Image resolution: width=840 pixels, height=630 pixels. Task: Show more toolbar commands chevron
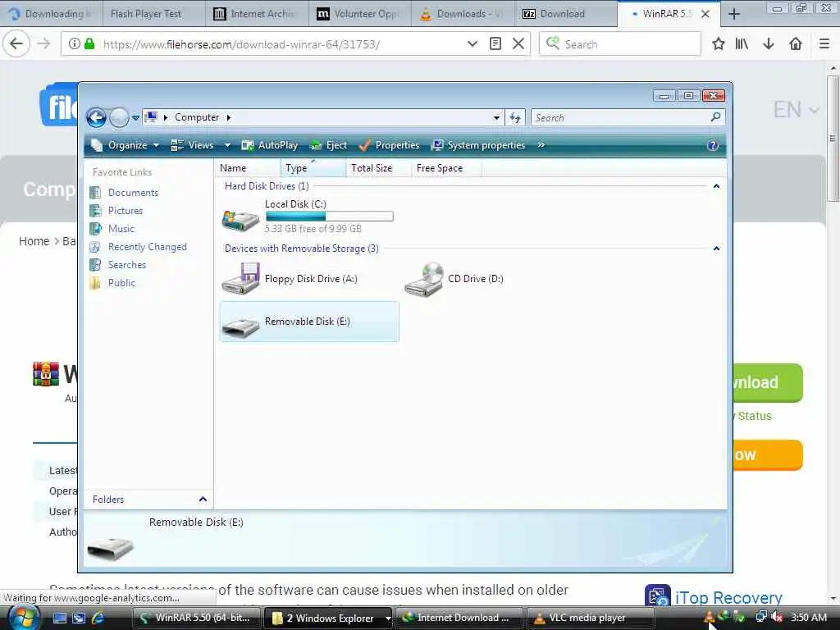[541, 145]
